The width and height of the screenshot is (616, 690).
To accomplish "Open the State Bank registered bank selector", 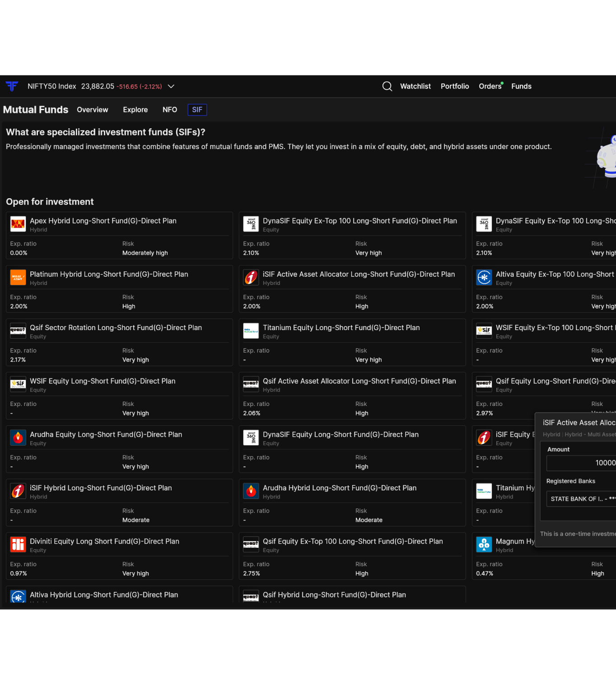I will click(581, 499).
